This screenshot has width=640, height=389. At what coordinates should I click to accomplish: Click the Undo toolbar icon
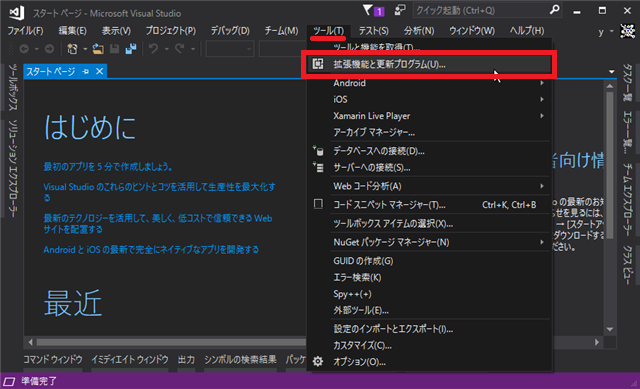[153, 49]
